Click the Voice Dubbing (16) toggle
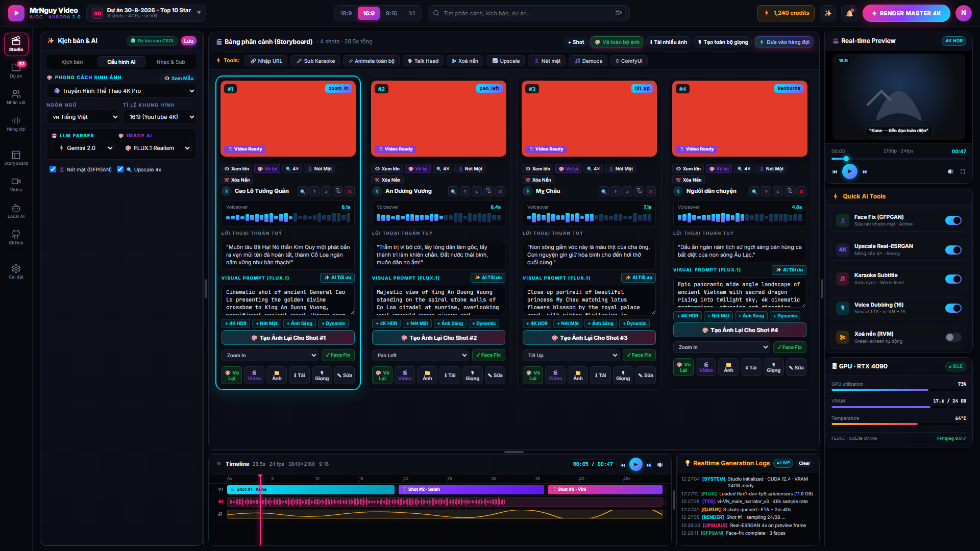The height and width of the screenshot is (551, 980). click(x=953, y=308)
